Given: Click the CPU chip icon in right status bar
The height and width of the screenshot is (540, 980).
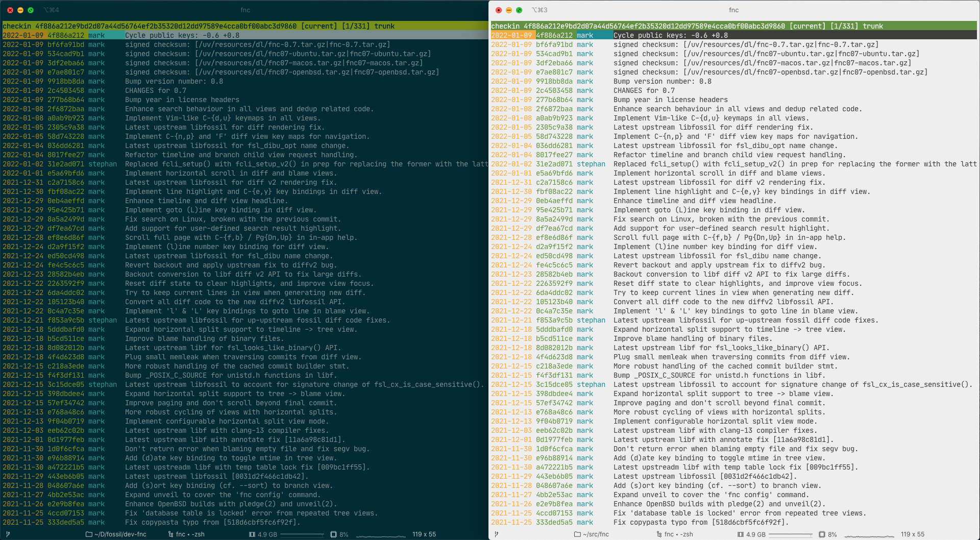Looking at the screenshot, I should click(822, 534).
